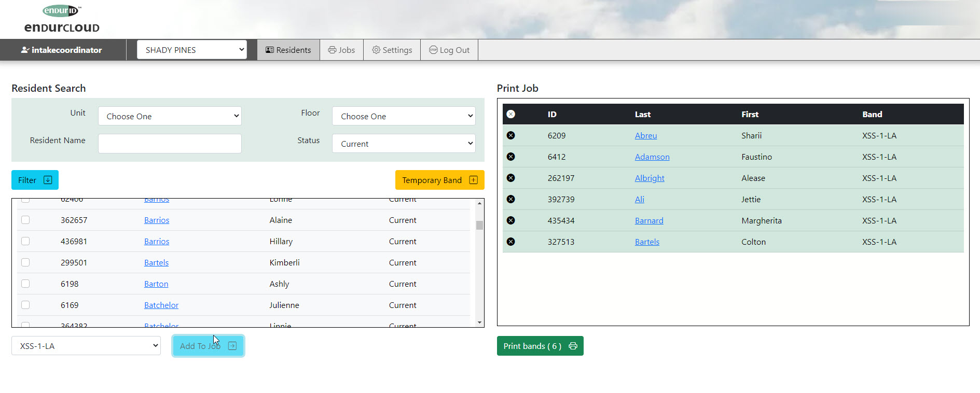
Task: Open the Jobs tab
Action: (341, 50)
